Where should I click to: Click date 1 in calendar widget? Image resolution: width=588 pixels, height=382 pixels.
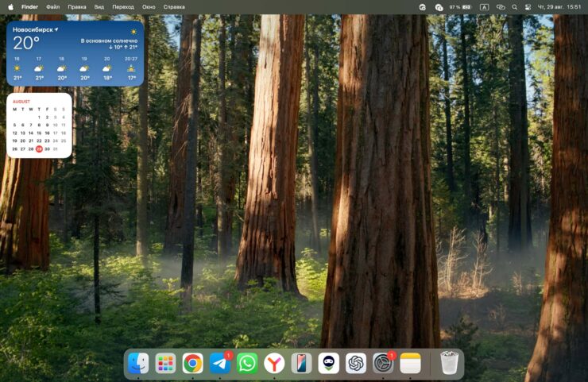[x=39, y=118]
